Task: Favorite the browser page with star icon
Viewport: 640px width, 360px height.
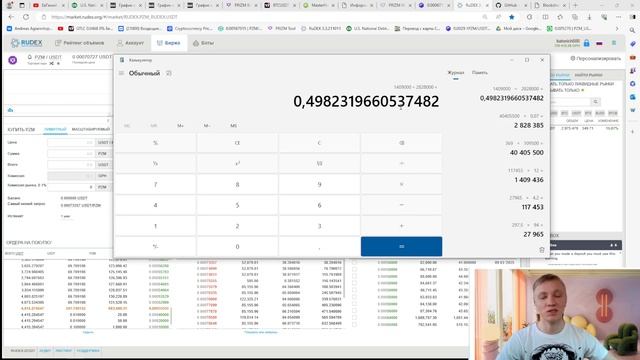Action: (x=511, y=17)
